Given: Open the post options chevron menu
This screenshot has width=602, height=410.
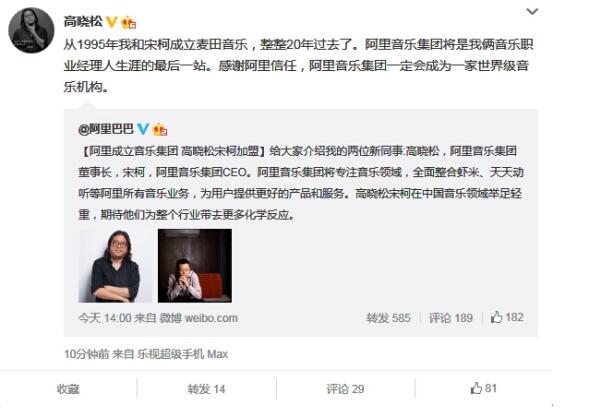Looking at the screenshot, I should click(532, 12).
